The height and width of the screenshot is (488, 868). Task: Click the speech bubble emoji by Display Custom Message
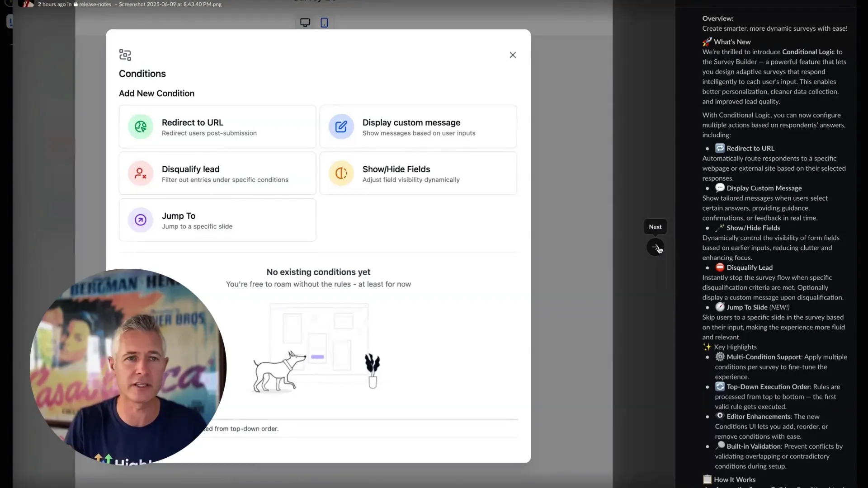coord(720,188)
